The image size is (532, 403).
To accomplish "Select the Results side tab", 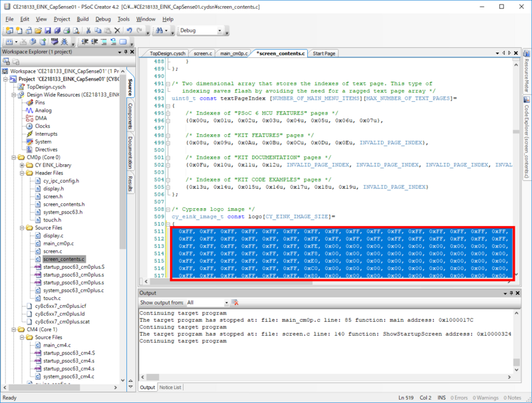I will click(130, 184).
